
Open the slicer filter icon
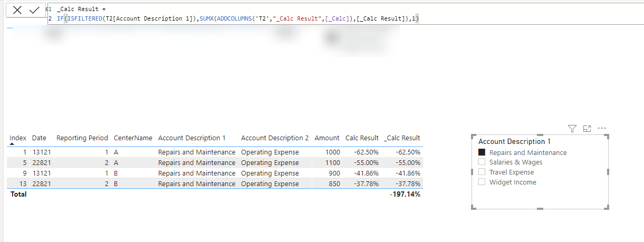(572, 128)
